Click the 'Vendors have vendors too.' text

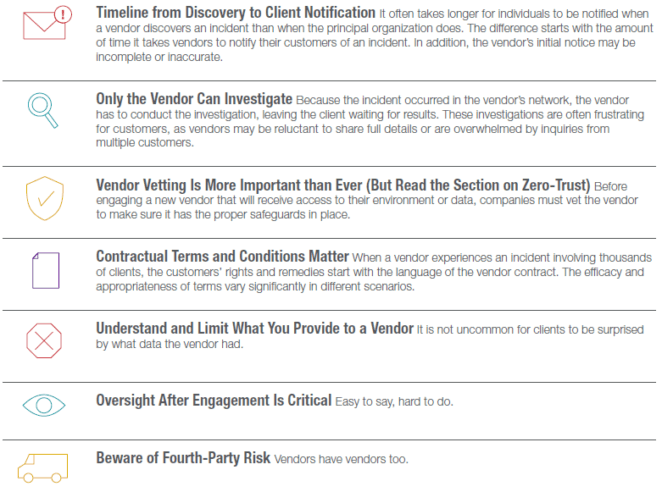click(341, 459)
